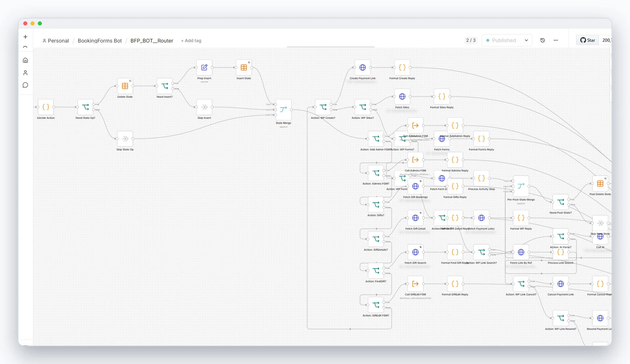The width and height of the screenshot is (630, 364).
Task: Open the Format Create Reply code node
Action: coord(402,68)
